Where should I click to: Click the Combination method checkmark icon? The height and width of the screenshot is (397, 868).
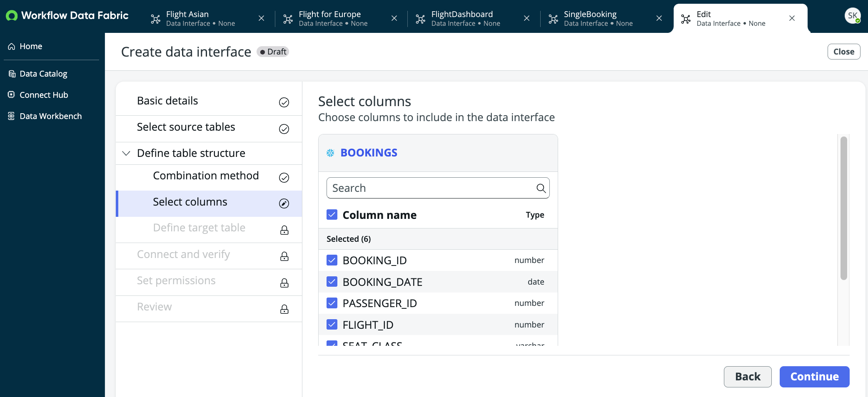point(284,178)
